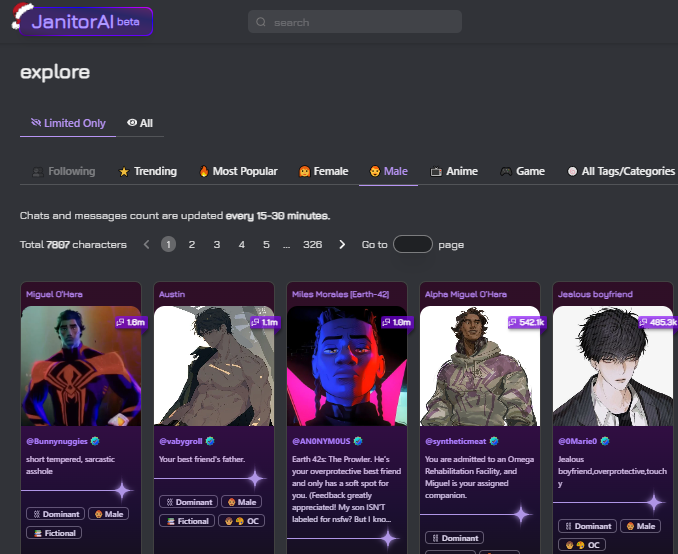Click Dominant tag on Miguel O'Hara card

tap(55, 514)
